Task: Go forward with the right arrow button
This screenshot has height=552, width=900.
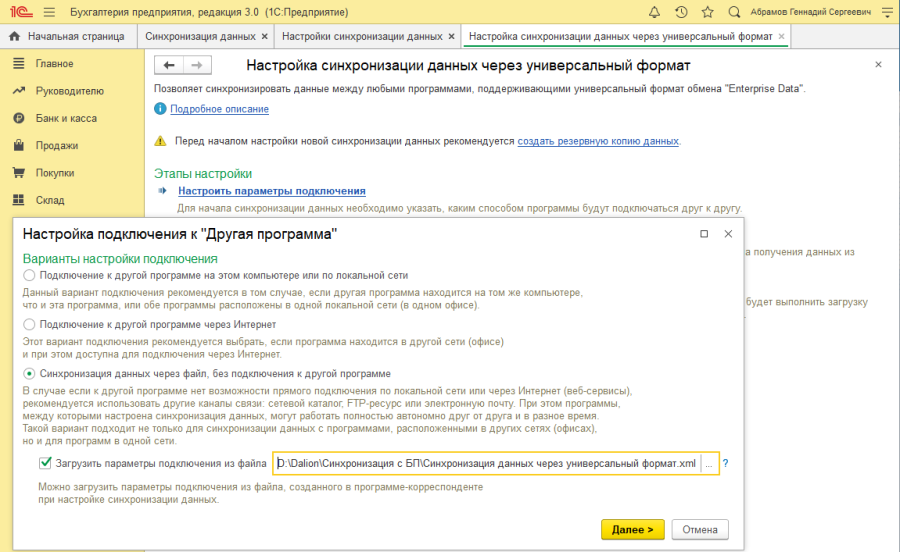Action: point(197,65)
